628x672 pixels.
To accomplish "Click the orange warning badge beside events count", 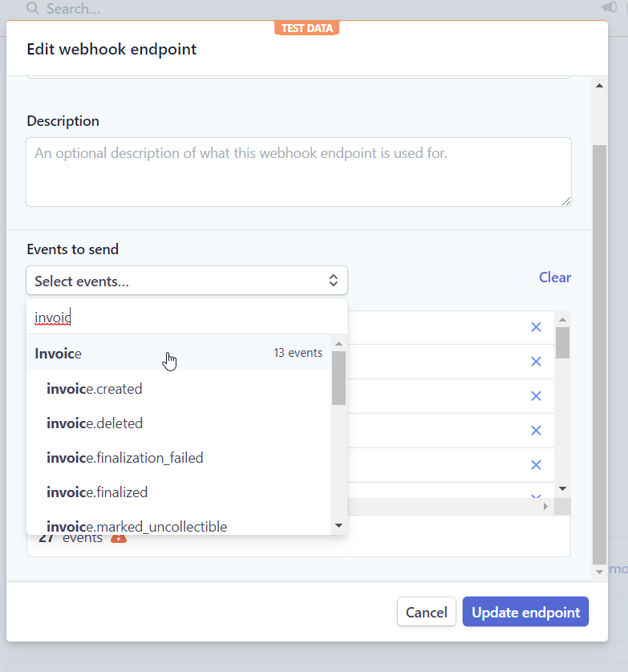I will pyautogui.click(x=119, y=538).
